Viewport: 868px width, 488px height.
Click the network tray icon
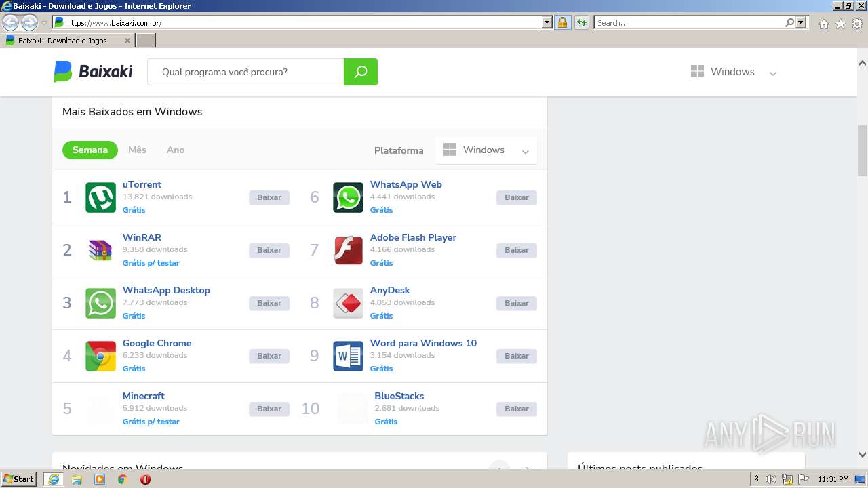coord(787,479)
